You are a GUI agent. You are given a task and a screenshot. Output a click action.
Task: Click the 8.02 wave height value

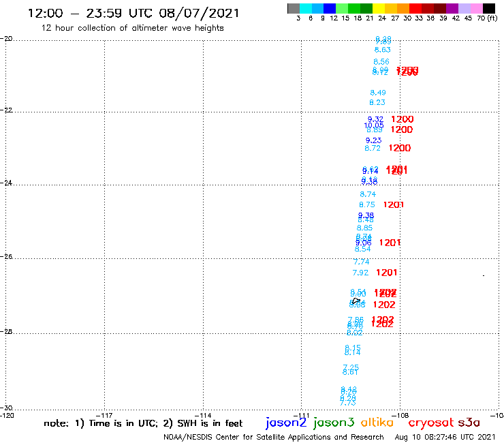click(x=355, y=333)
